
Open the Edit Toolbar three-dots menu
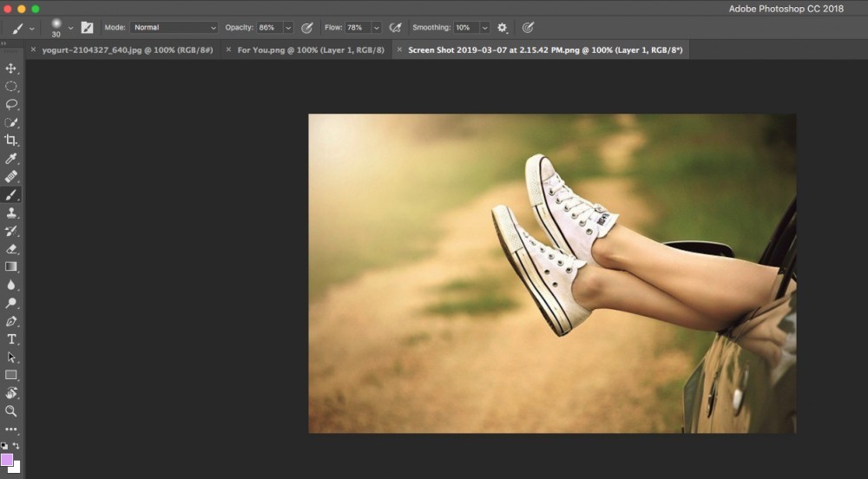click(11, 430)
